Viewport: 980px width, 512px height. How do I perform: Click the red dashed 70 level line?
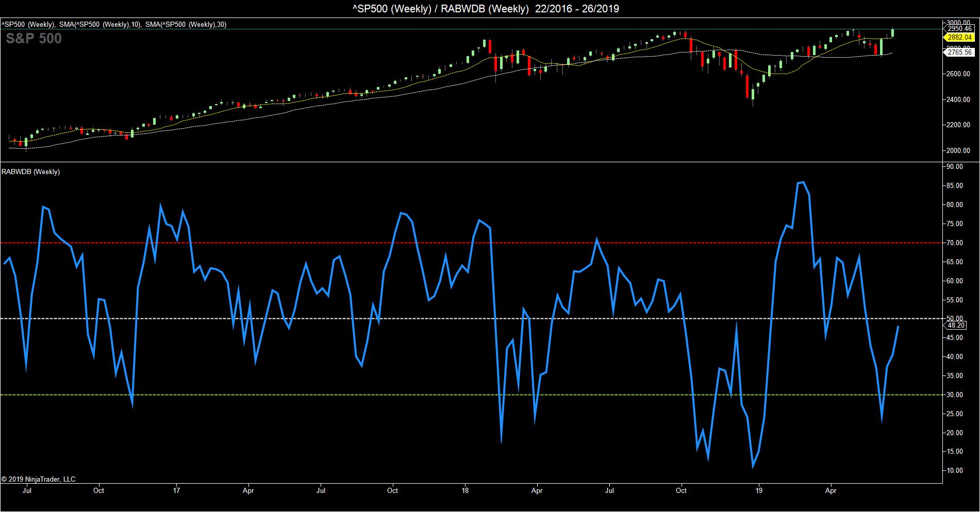pyautogui.click(x=361, y=243)
